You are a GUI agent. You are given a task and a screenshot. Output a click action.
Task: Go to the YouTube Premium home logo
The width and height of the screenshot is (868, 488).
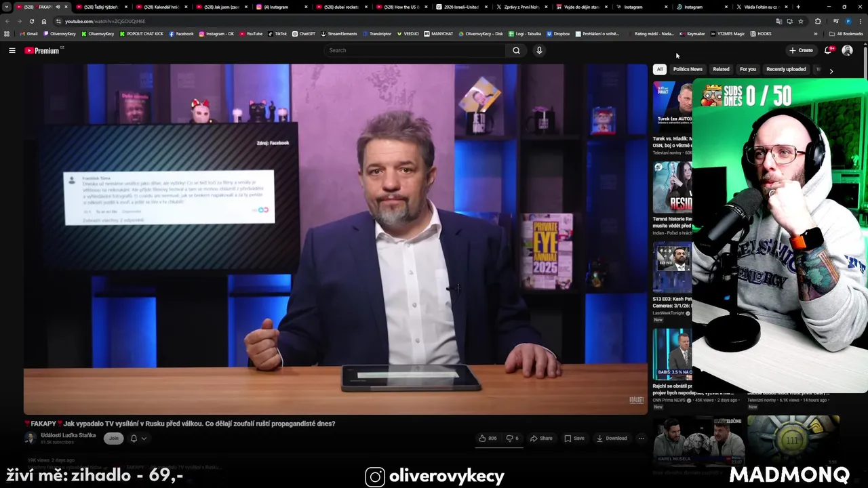point(43,50)
